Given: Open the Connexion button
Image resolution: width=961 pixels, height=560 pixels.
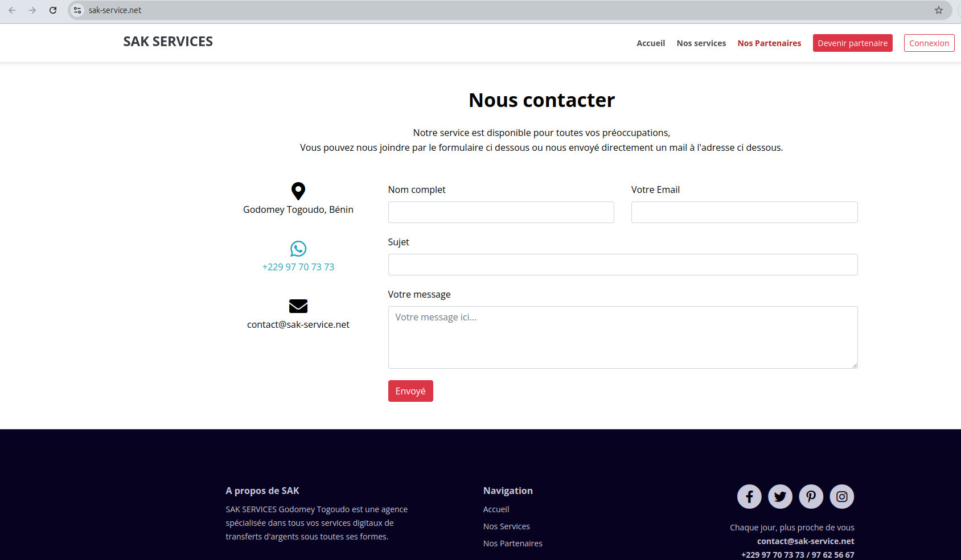Looking at the screenshot, I should (929, 43).
